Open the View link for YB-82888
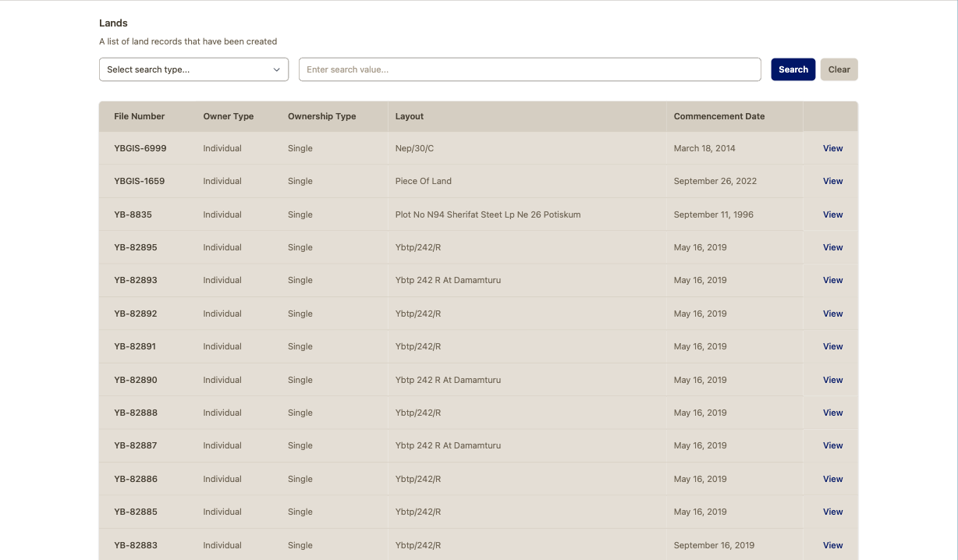This screenshot has width=958, height=560. (x=832, y=413)
